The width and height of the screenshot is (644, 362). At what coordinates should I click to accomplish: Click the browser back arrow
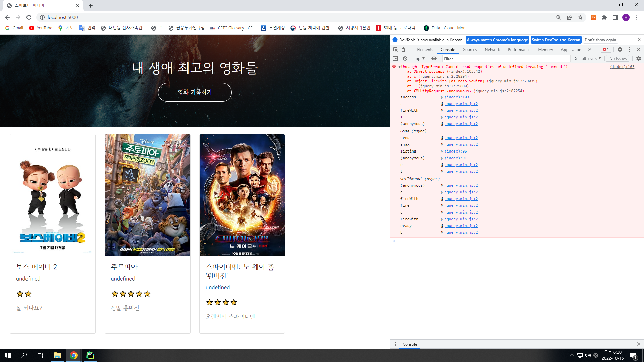click(x=7, y=17)
